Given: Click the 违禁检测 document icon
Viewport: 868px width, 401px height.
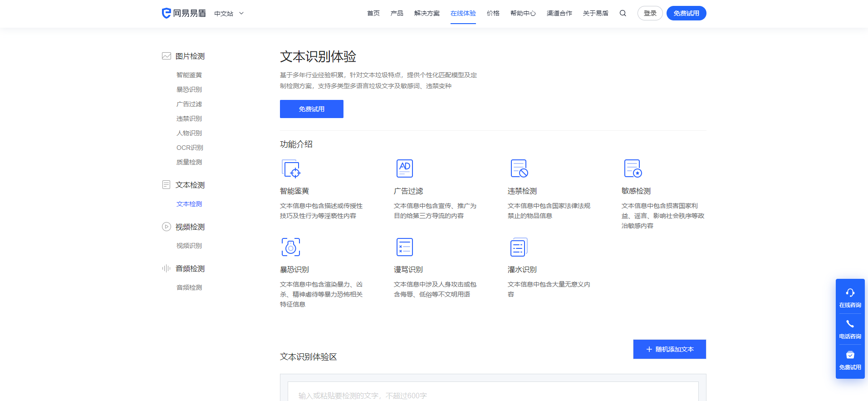Looking at the screenshot, I should pyautogui.click(x=519, y=168).
